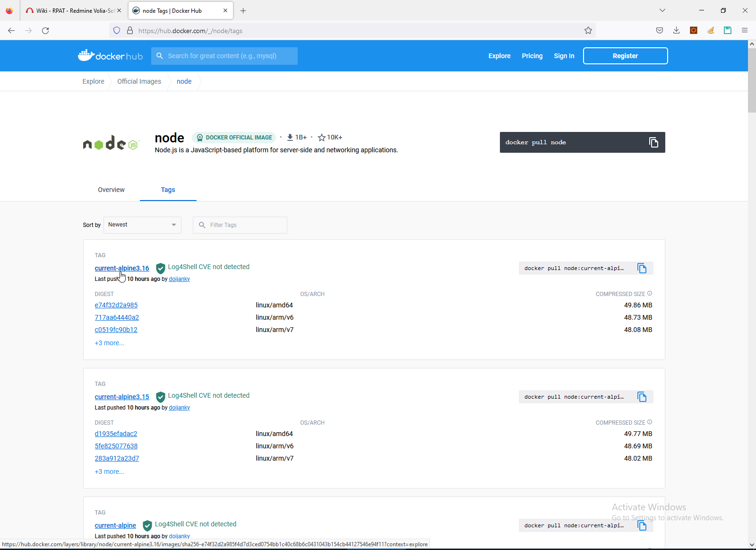Open the current-alpine tag link
756x550 pixels.
click(115, 525)
